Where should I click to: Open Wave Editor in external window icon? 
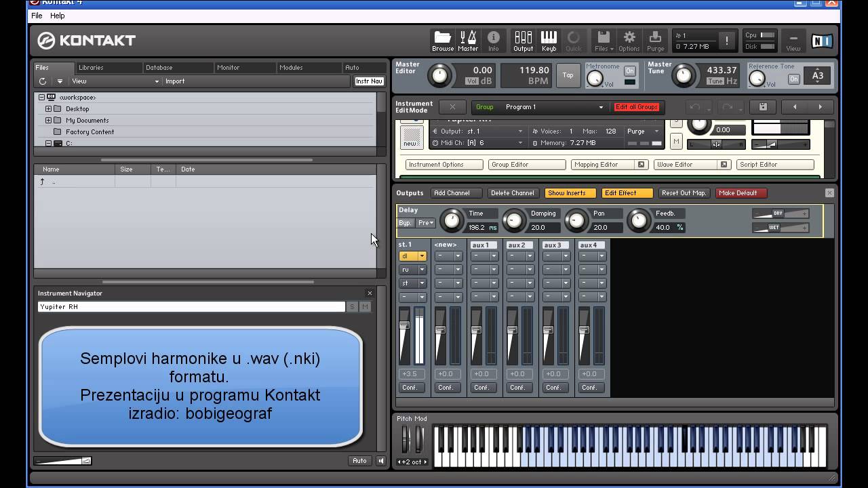(x=724, y=165)
